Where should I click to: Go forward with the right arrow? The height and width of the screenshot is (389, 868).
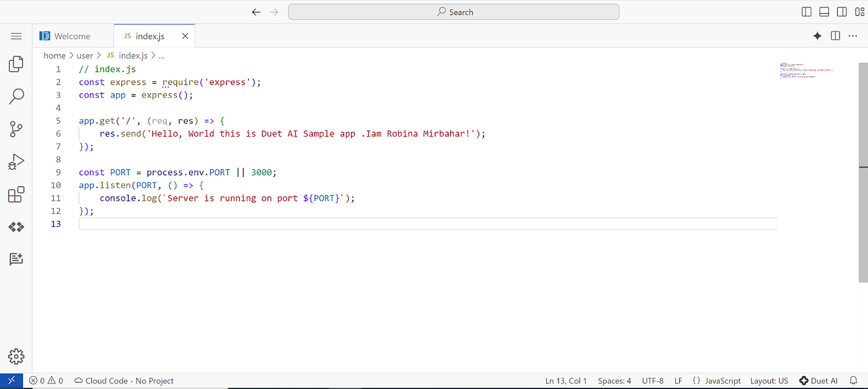tap(274, 12)
